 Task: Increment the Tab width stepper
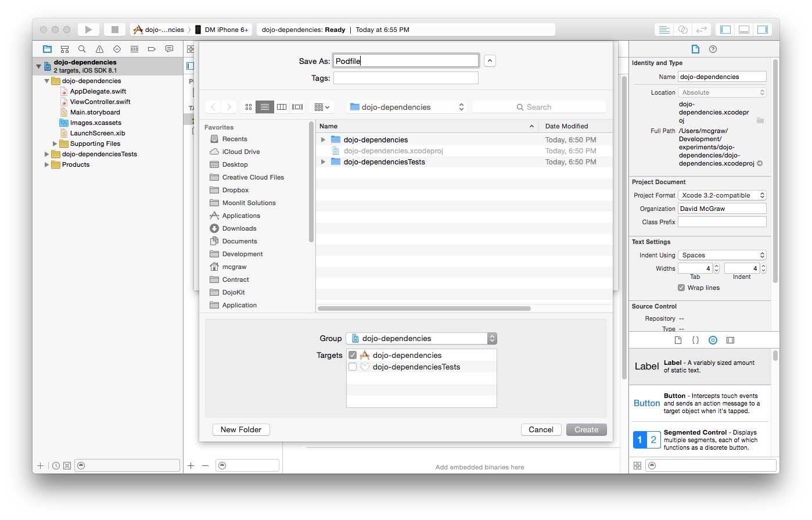point(716,266)
